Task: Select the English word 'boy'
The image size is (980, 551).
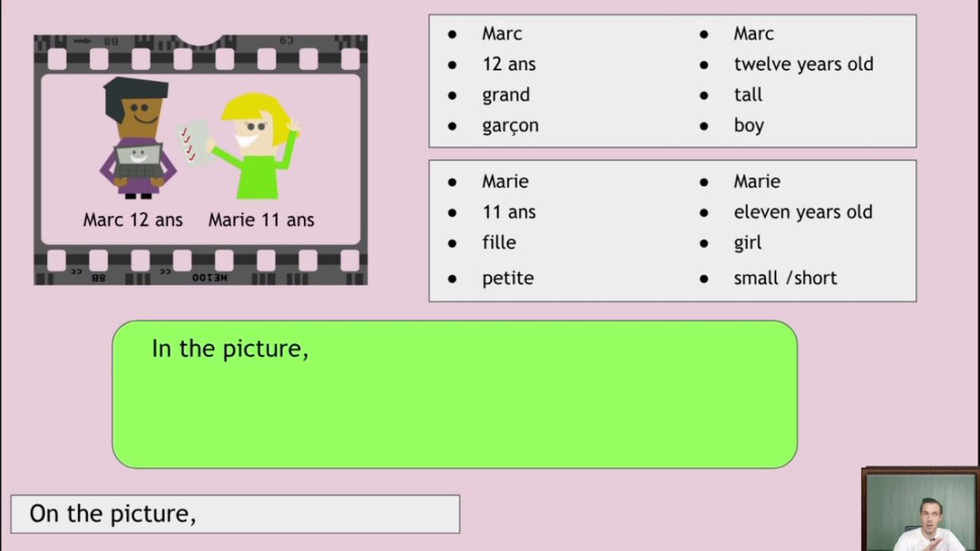Action: point(749,126)
